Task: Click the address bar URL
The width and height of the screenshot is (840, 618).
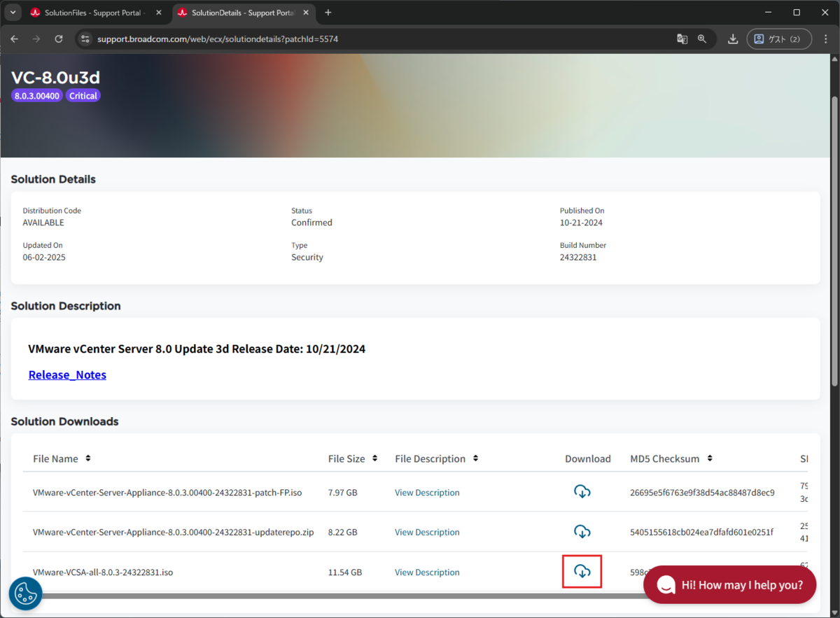Action: tap(218, 39)
